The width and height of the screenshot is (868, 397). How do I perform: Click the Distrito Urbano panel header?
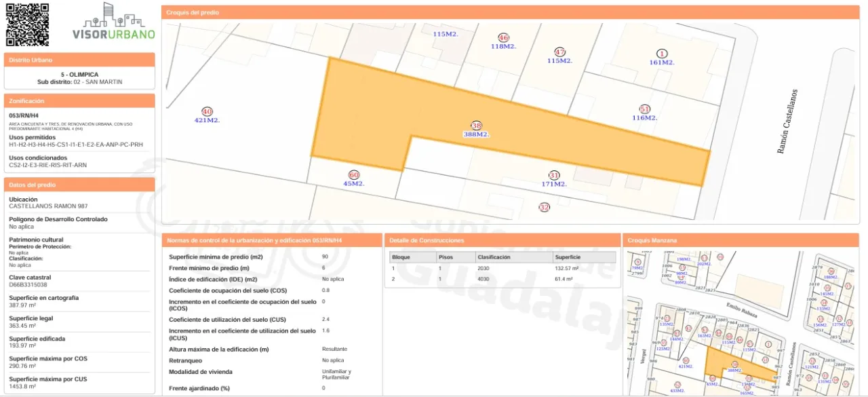(x=79, y=60)
